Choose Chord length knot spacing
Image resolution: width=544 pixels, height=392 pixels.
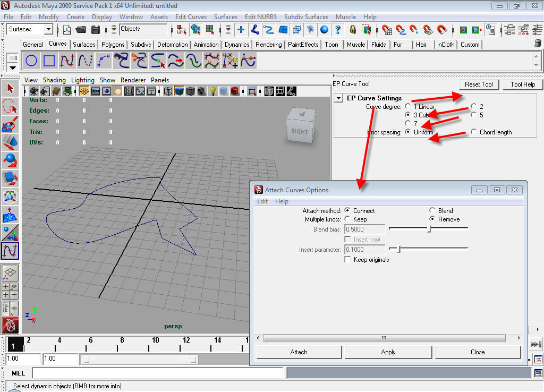[473, 132]
